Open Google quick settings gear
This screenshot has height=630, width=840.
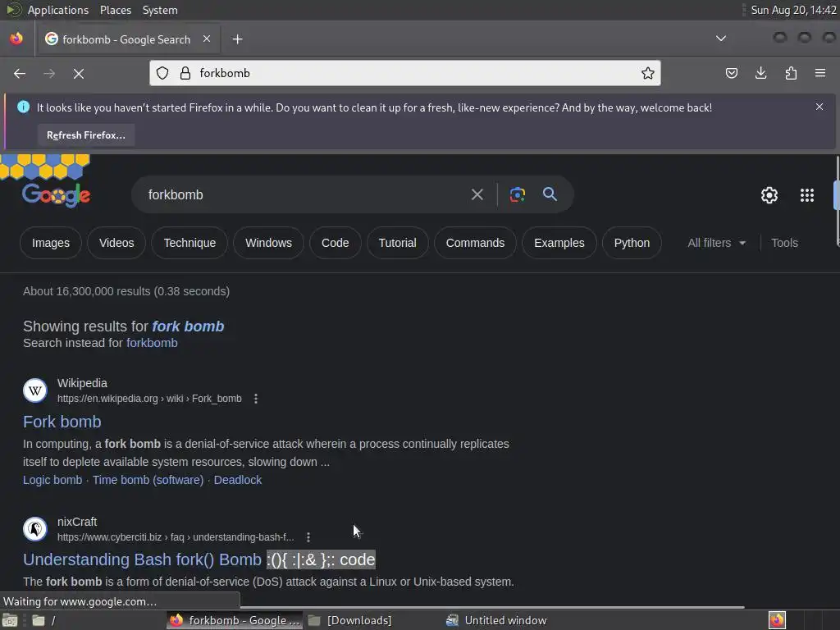(x=769, y=195)
